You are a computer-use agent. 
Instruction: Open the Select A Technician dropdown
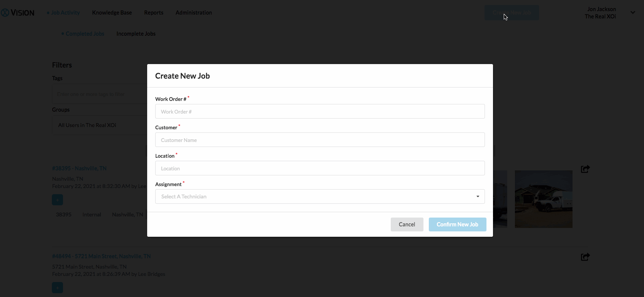tap(320, 196)
